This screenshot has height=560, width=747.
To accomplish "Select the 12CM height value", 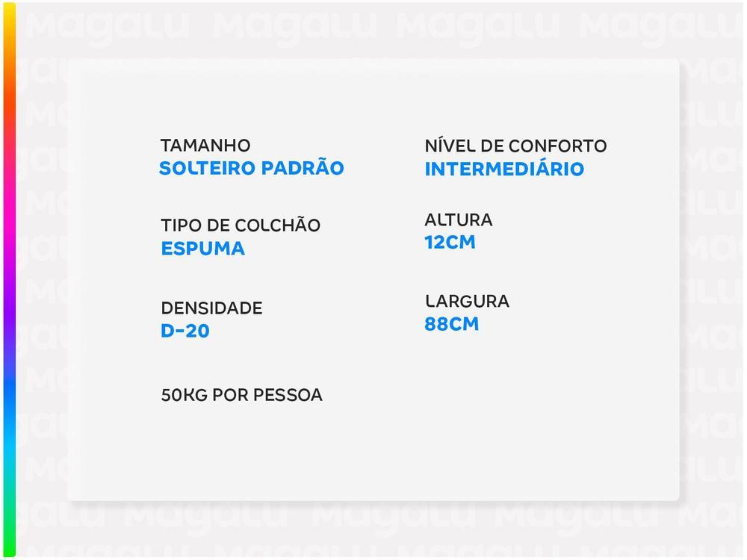I will 450,243.
